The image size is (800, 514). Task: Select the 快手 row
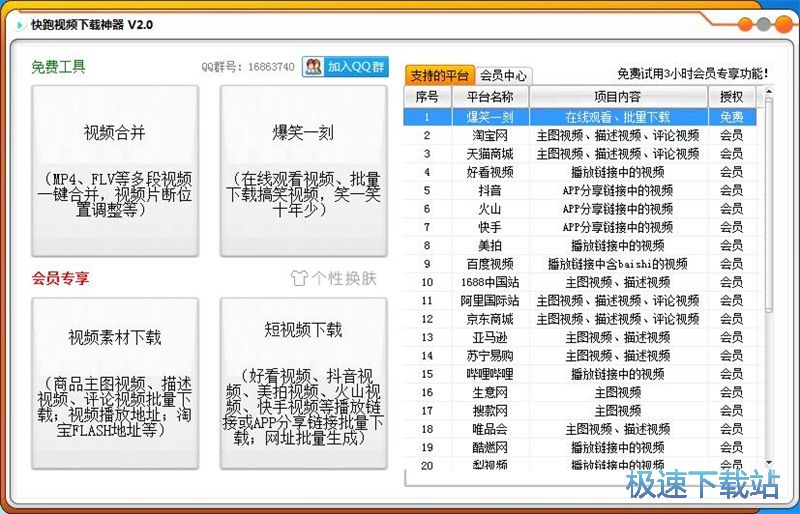[x=580, y=227]
